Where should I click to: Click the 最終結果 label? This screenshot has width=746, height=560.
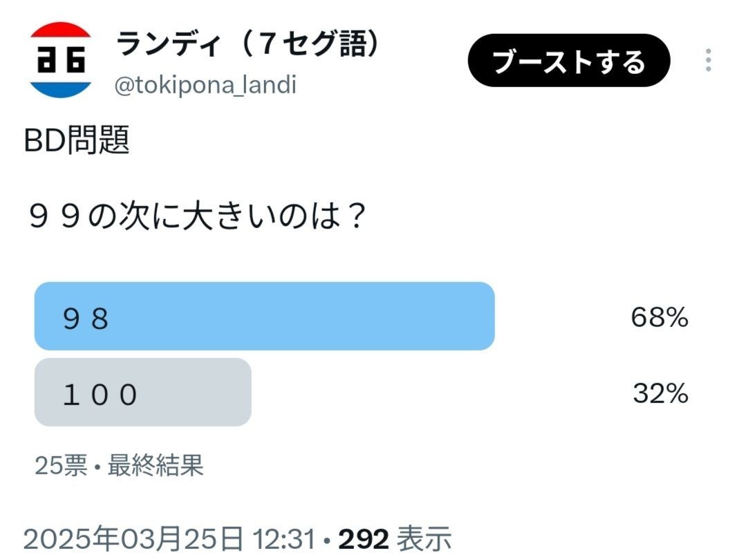156,465
